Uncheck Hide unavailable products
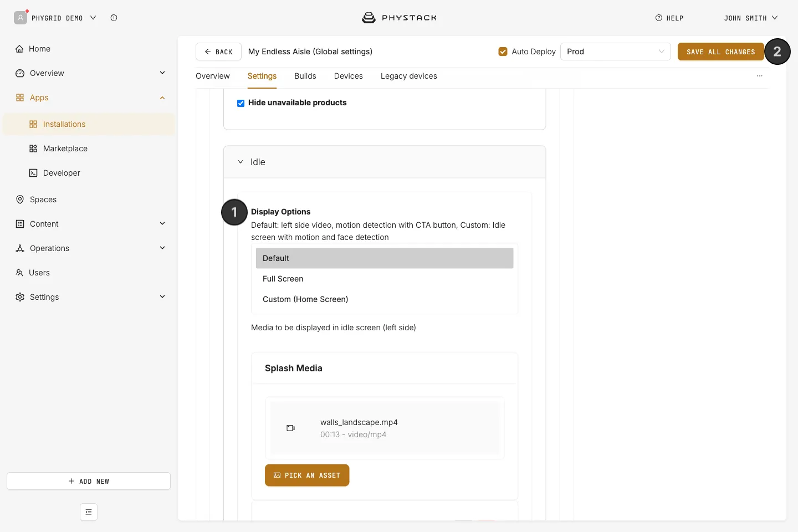This screenshot has width=798, height=532. [x=241, y=103]
